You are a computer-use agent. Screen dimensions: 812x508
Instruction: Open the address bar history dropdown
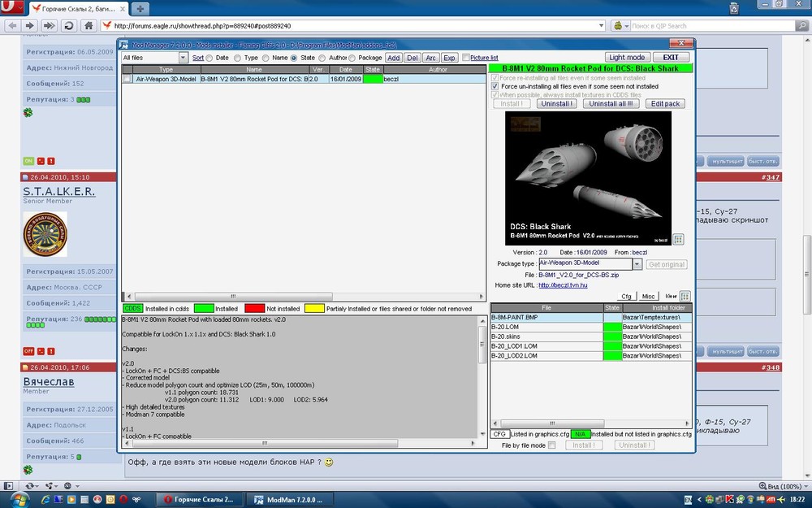pyautogui.click(x=601, y=25)
